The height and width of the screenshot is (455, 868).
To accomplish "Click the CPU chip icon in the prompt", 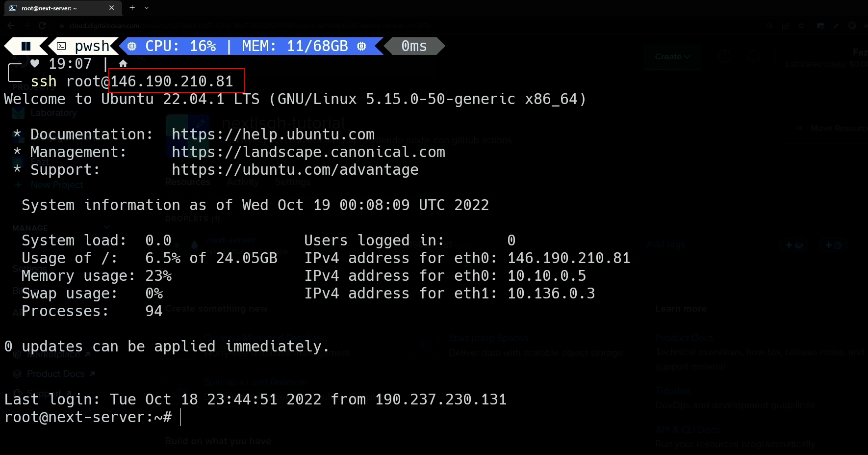I will 132,46.
